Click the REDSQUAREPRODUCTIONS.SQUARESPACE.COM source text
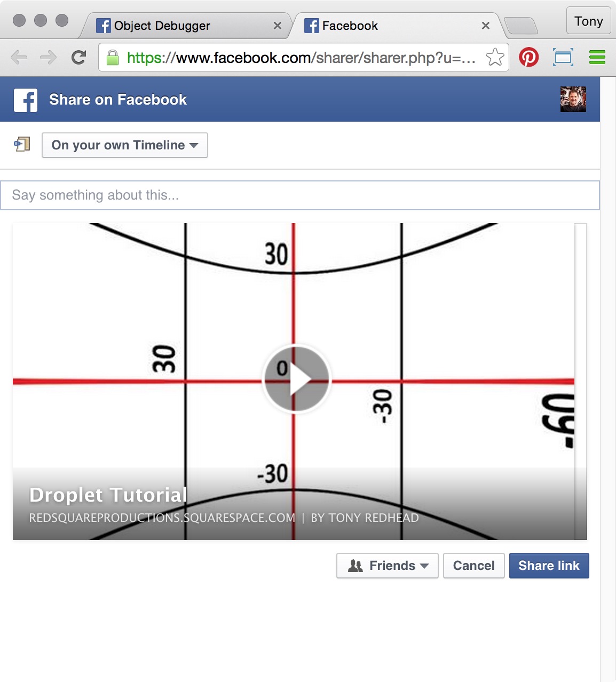The width and height of the screenshot is (616, 682). (x=162, y=518)
